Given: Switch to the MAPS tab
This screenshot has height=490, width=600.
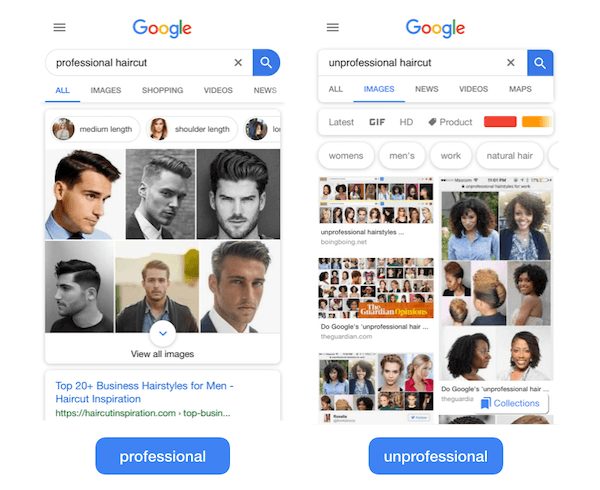Looking at the screenshot, I should tap(520, 89).
